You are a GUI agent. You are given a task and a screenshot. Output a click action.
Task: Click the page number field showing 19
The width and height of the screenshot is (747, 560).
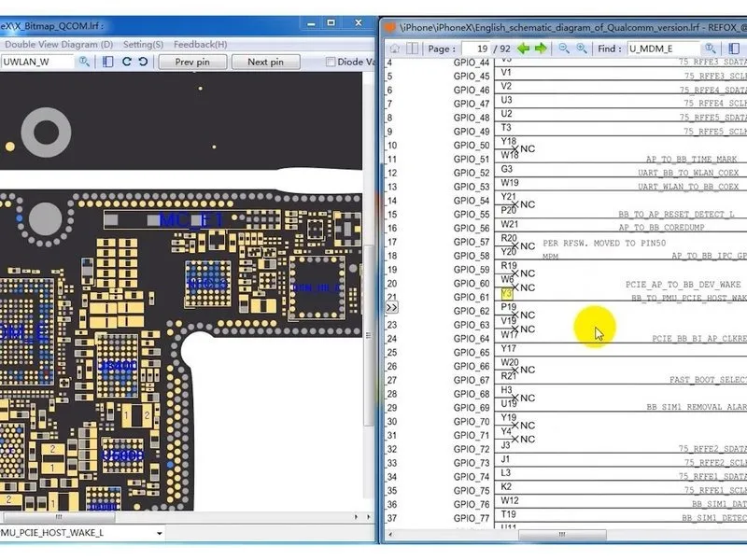pyautogui.click(x=475, y=49)
